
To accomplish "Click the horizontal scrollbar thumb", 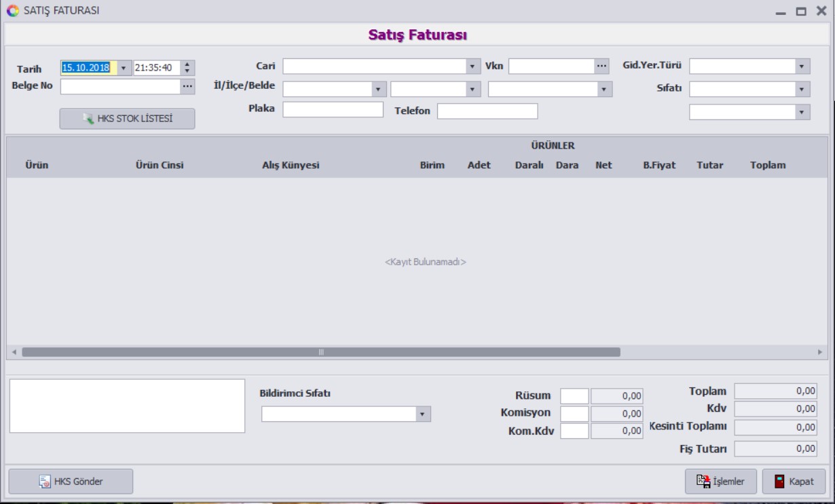I will (x=321, y=352).
